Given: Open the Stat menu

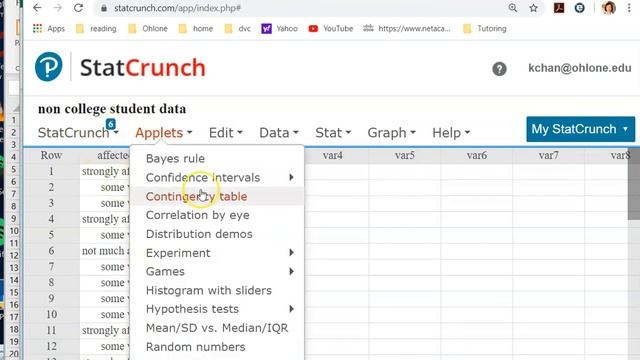Looking at the screenshot, I should coord(333,133).
